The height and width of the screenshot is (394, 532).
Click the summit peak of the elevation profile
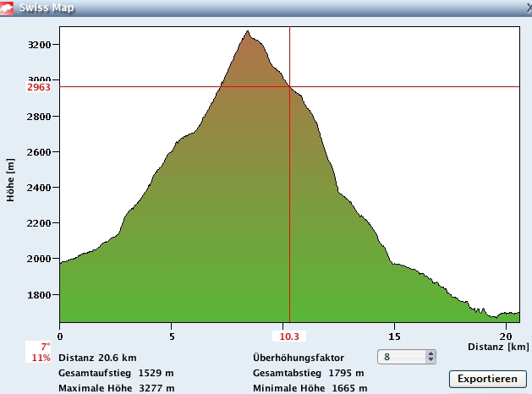pyautogui.click(x=247, y=32)
